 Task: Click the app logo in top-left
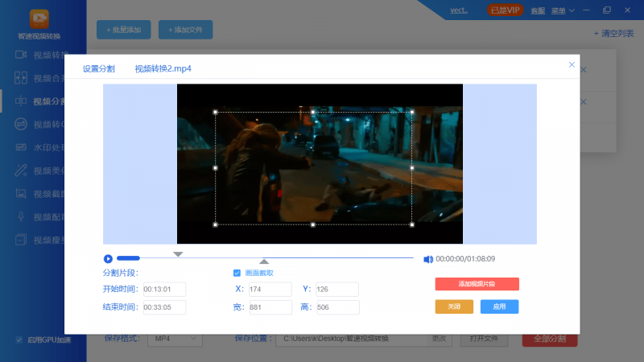pyautogui.click(x=39, y=18)
